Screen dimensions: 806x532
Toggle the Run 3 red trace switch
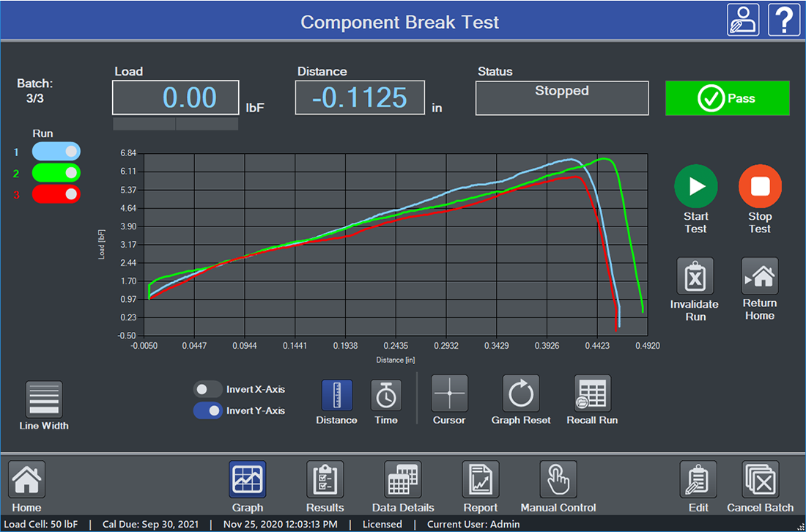tap(56, 194)
